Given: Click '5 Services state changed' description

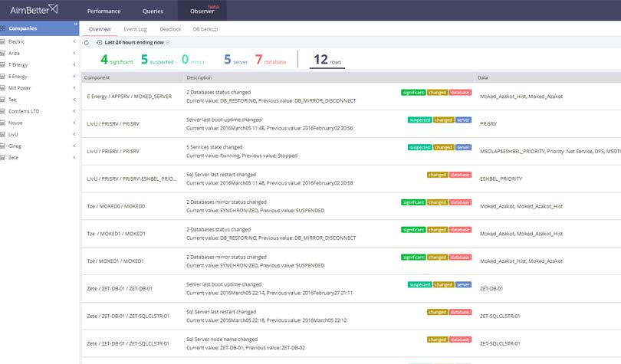Looking at the screenshot, I should point(214,147).
